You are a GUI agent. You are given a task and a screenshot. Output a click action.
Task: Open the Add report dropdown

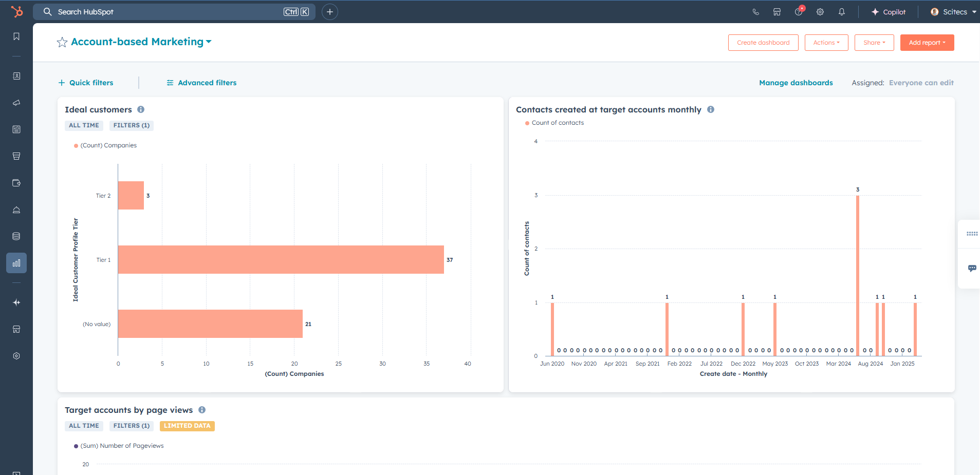(927, 43)
